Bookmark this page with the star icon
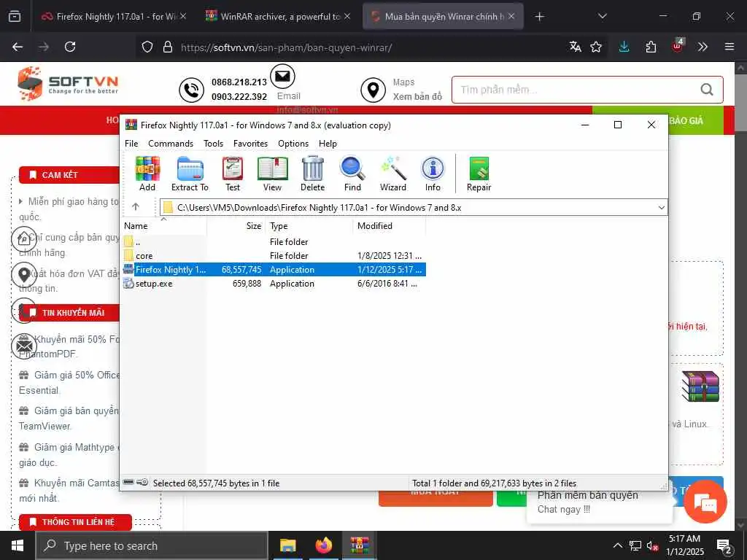 pos(596,47)
